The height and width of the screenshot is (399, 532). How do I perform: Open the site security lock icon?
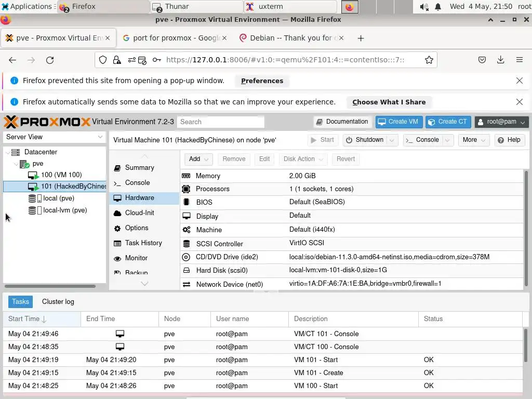117,60
